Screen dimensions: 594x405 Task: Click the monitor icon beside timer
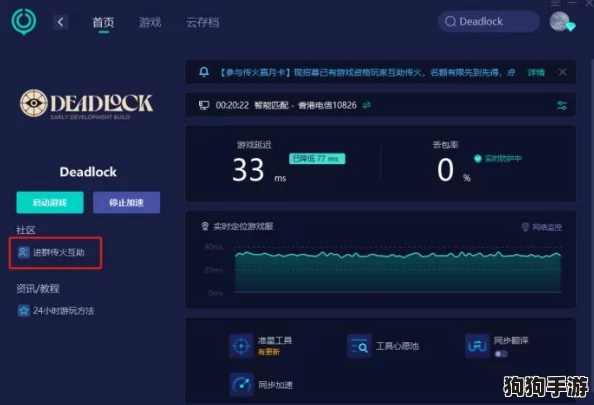[204, 105]
